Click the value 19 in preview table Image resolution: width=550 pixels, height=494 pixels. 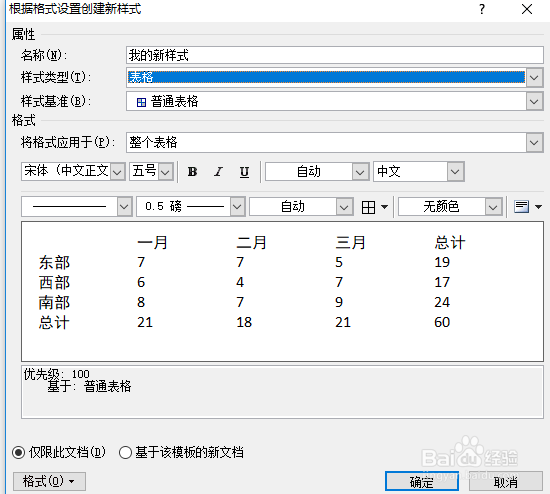(x=442, y=262)
